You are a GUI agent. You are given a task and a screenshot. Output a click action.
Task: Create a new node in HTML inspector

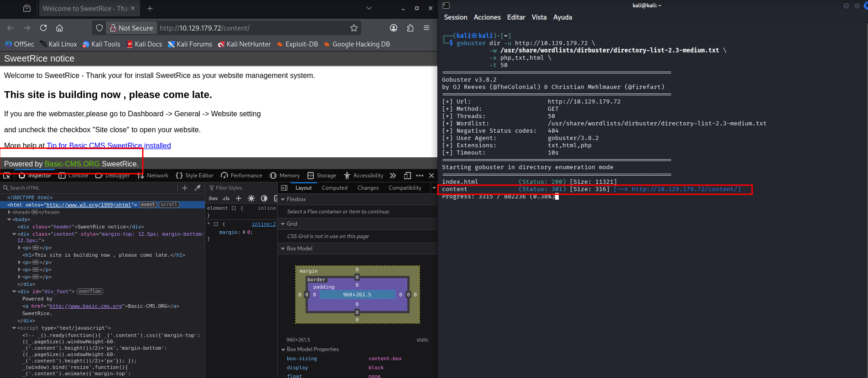(185, 188)
